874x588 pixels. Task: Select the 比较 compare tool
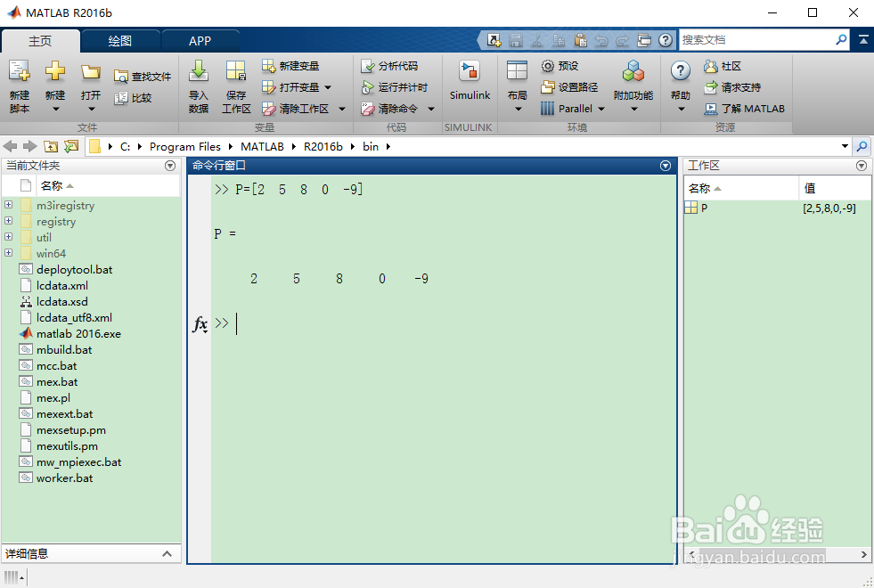(x=134, y=98)
